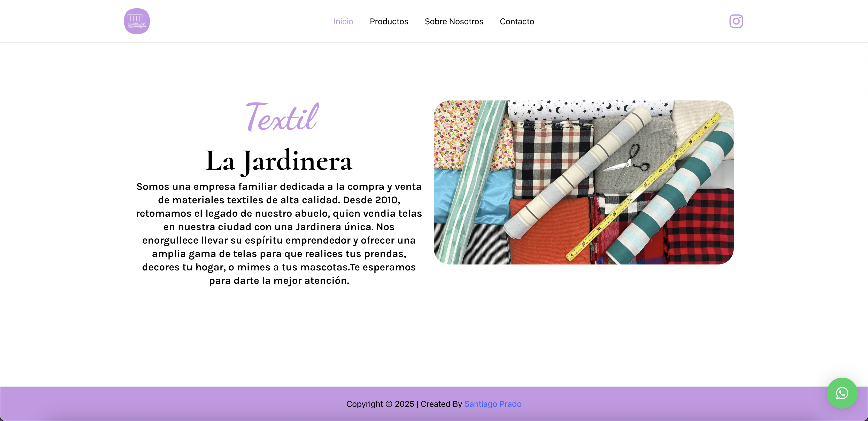
Task: Navigate to Sobre Nosotros
Action: pos(454,21)
